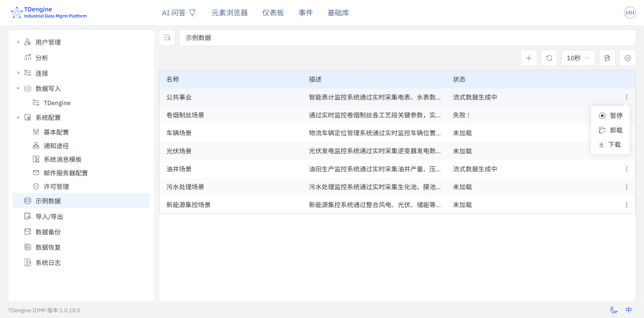Choose 暂停 in context menu
644x318 pixels.
pos(610,116)
